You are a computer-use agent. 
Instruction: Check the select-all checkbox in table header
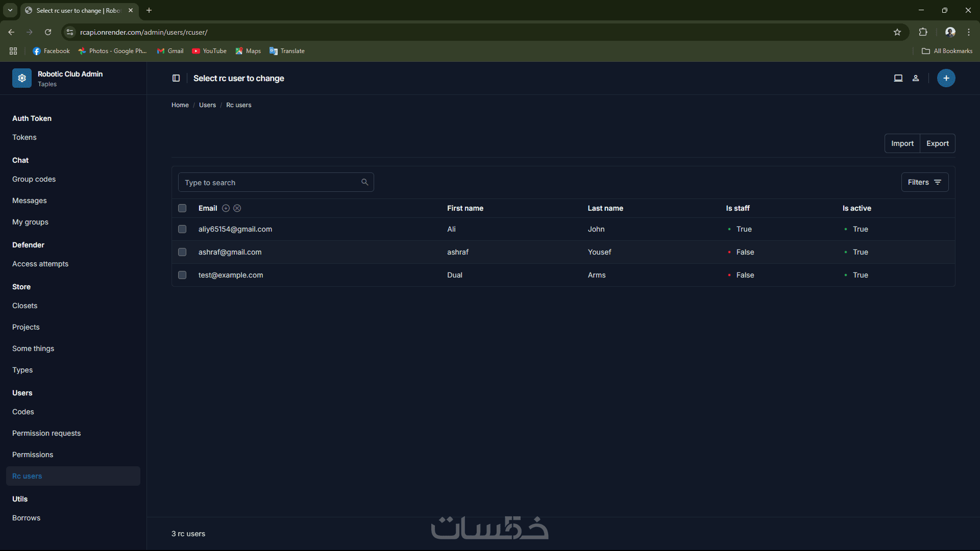click(182, 208)
